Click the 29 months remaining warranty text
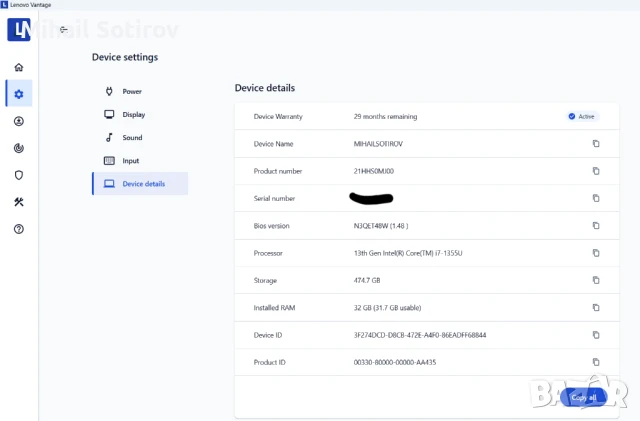Image resolution: width=640 pixels, height=421 pixels. point(385,116)
